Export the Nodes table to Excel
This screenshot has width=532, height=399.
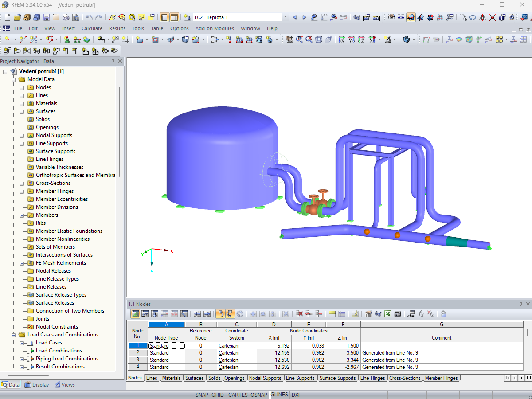[x=387, y=314]
